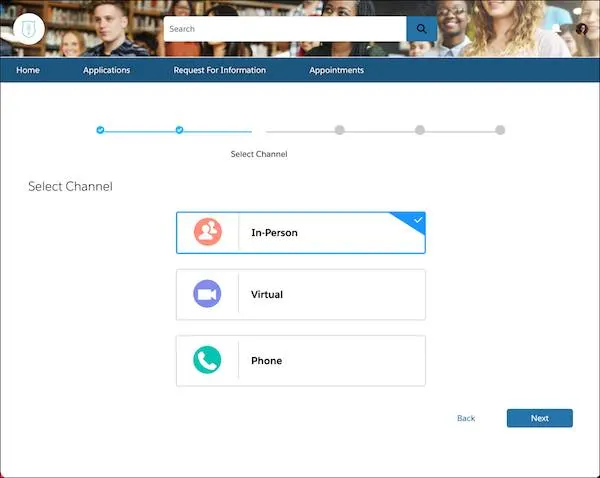Go back with the Back link

tap(466, 418)
